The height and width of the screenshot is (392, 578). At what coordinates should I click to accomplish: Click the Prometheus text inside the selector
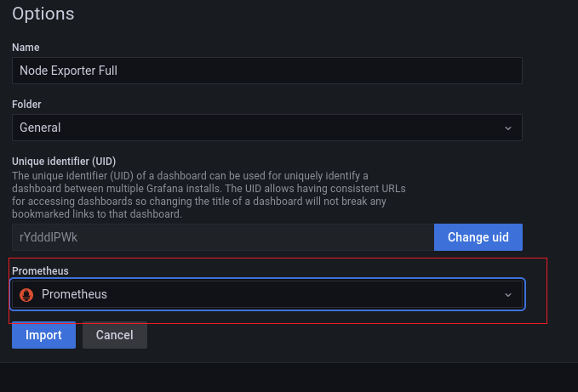pyautogui.click(x=74, y=294)
